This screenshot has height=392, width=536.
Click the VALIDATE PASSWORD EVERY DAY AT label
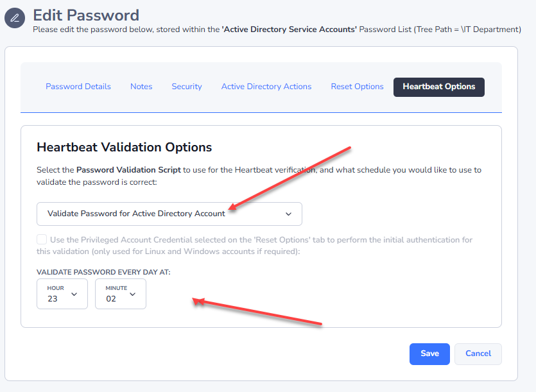[103, 272]
